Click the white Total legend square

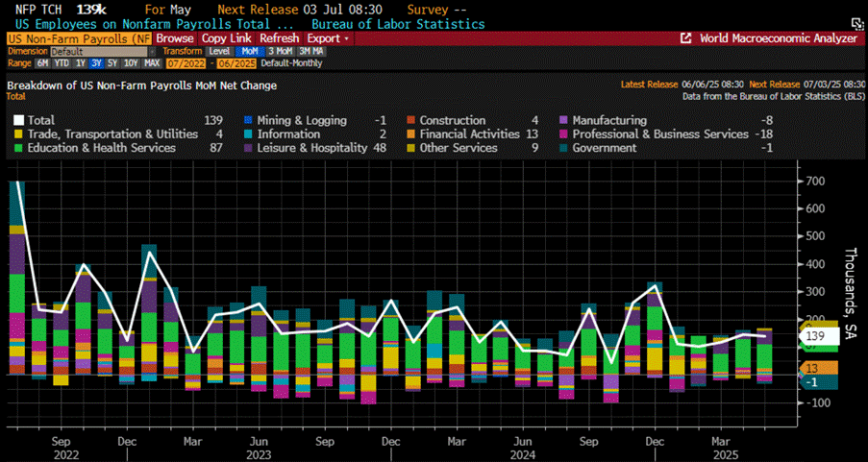17,120
